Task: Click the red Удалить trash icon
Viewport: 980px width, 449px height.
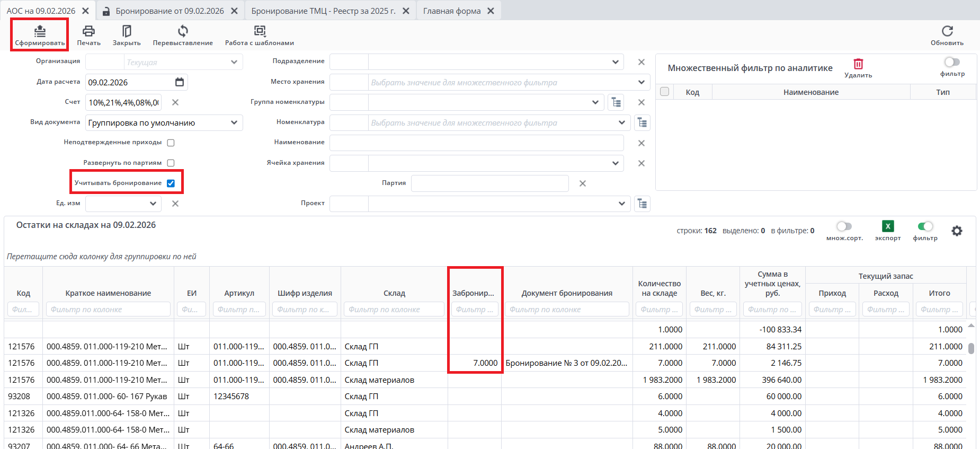Action: click(x=858, y=64)
